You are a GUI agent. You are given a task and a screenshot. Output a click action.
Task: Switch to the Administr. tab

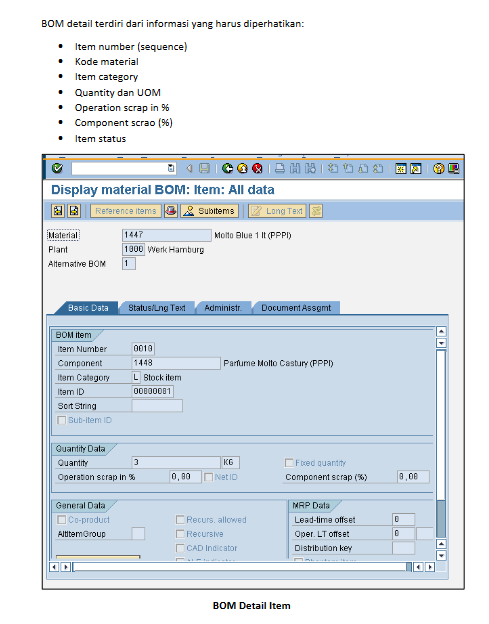point(223,308)
